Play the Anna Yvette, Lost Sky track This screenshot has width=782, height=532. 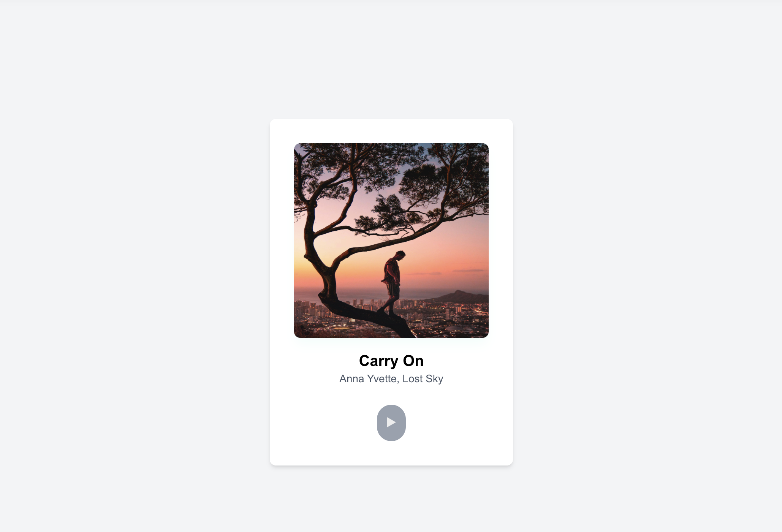[391, 423]
